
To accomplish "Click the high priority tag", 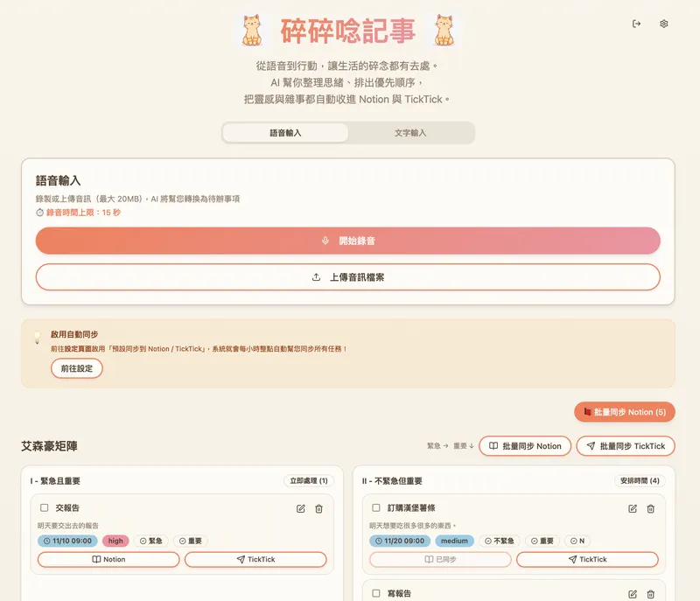I will [x=115, y=541].
